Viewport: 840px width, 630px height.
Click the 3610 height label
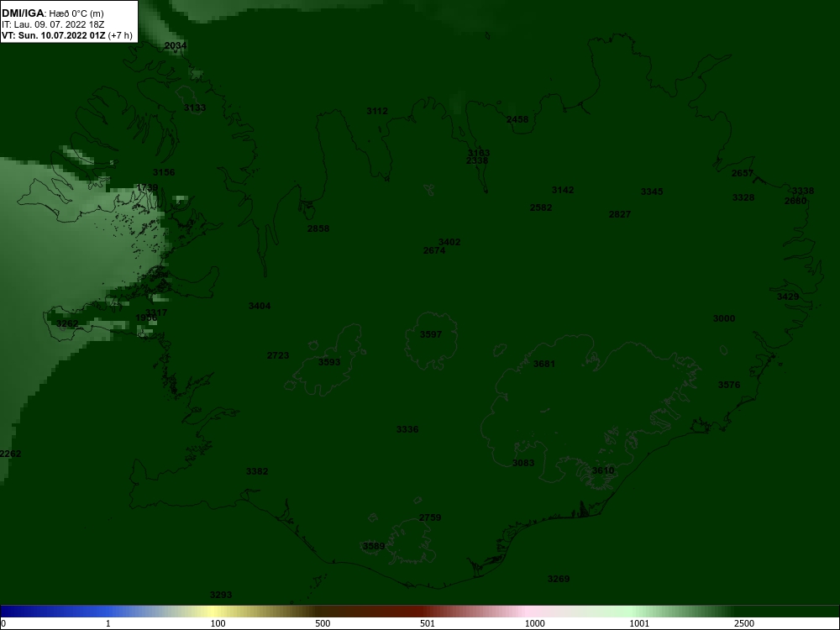[603, 470]
